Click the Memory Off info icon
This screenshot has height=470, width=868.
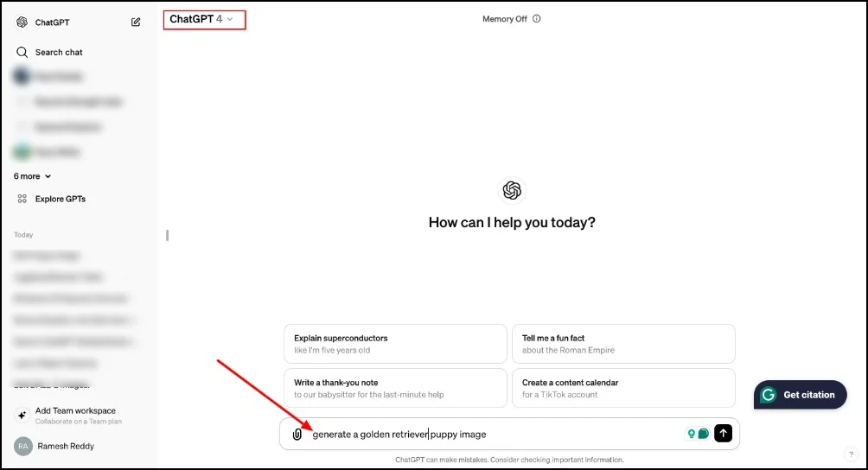click(x=537, y=19)
